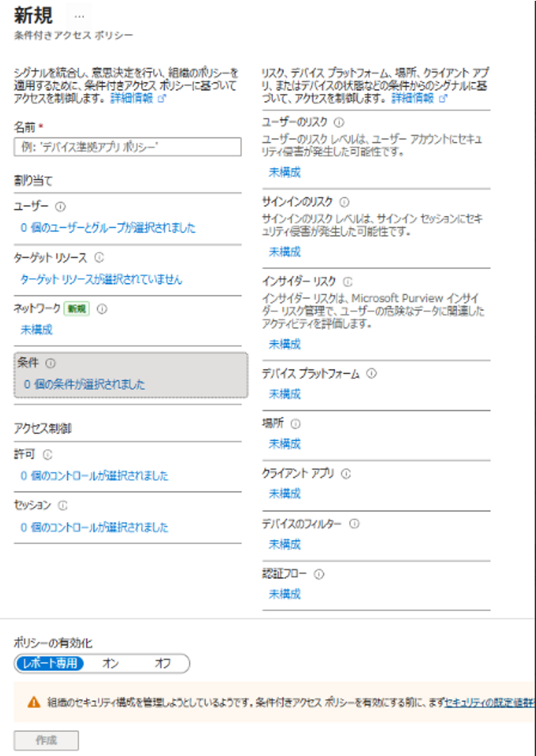Viewport: 536px width, 756px height.
Task: Select レポート専用 policy mode
Action: tap(49, 663)
